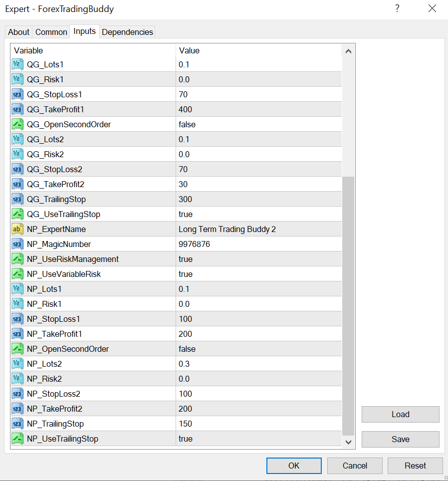
Task: Click the NP_ExpertName string icon
Action: (18, 229)
